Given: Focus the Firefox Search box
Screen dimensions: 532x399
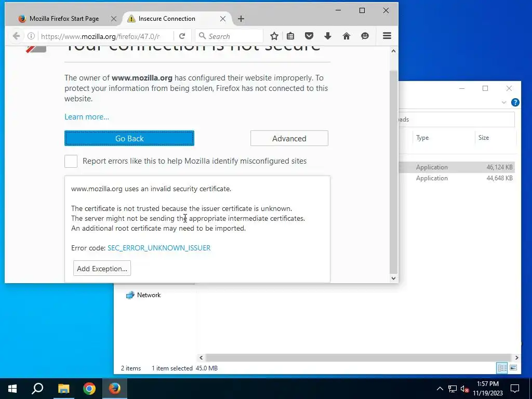Looking at the screenshot, I should (x=229, y=36).
